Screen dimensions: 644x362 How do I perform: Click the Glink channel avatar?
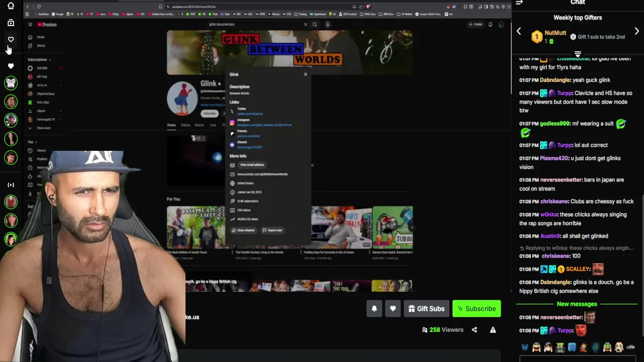point(183,98)
